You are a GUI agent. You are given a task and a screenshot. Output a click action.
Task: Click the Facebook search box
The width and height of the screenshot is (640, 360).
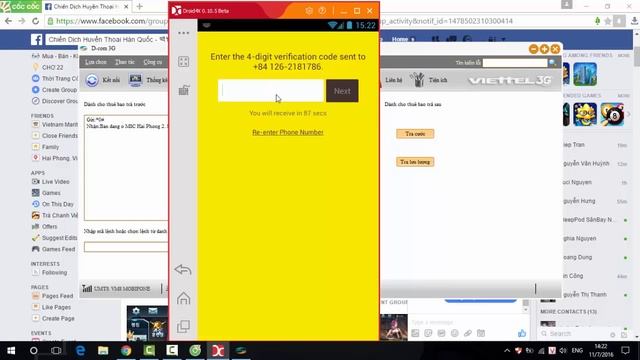tap(107, 40)
